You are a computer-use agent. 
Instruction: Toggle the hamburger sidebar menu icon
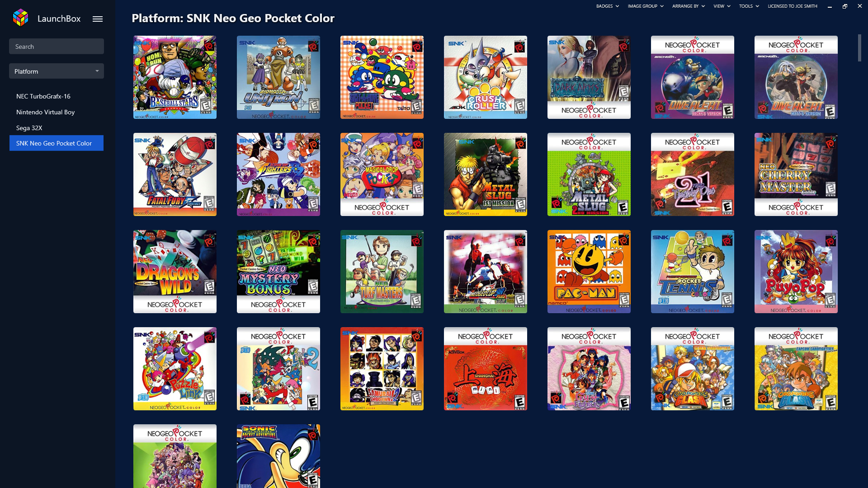tap(98, 19)
